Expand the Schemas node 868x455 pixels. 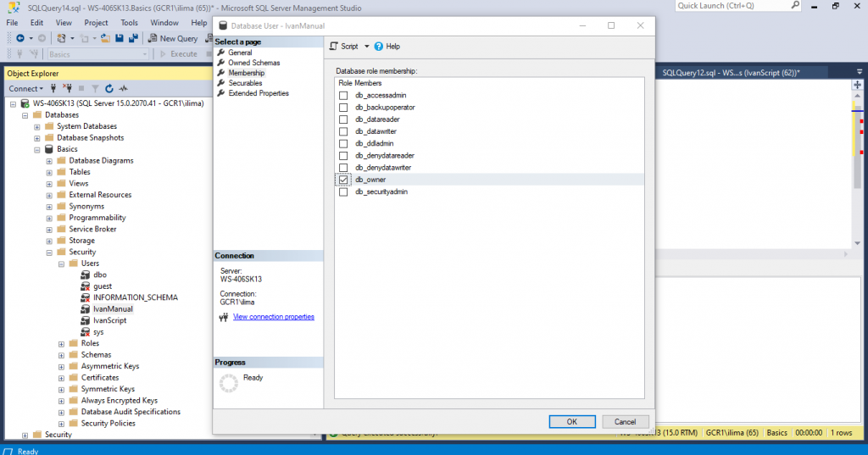[x=61, y=355]
